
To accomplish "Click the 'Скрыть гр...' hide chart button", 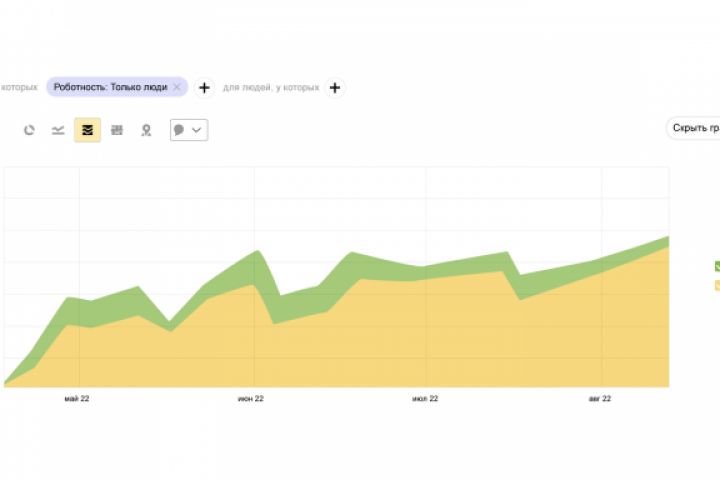I will (695, 128).
